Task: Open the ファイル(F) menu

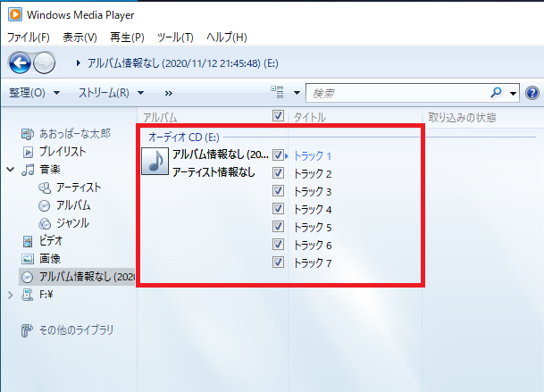Action: tap(29, 38)
